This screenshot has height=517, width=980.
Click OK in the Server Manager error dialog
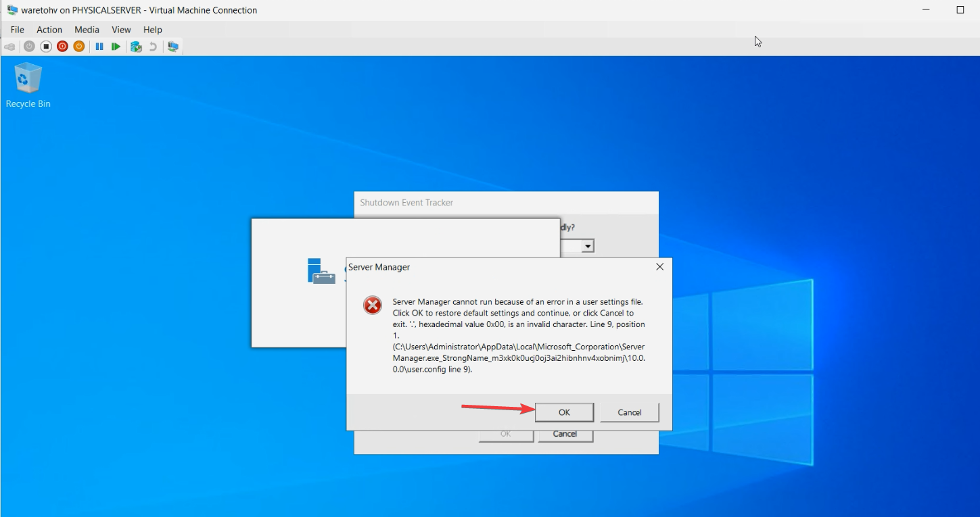(564, 412)
